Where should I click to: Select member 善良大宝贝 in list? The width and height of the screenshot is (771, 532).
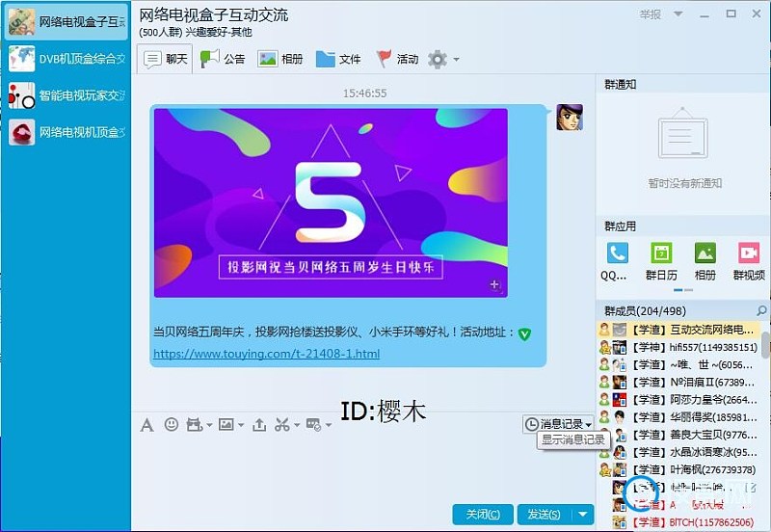pyautogui.click(x=678, y=435)
